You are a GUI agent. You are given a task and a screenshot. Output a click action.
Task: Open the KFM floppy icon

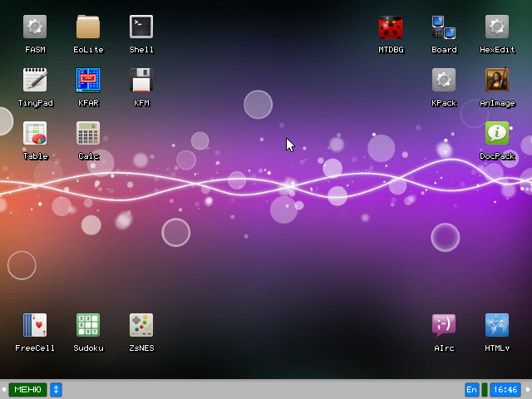coord(141,81)
